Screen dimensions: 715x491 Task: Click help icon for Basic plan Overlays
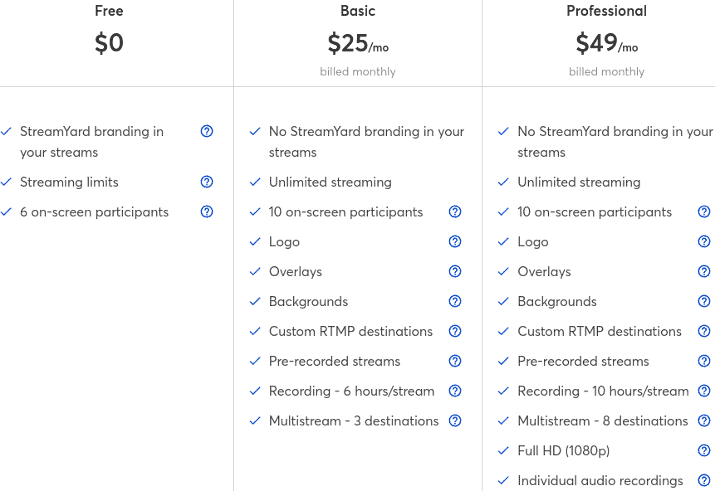[455, 271]
